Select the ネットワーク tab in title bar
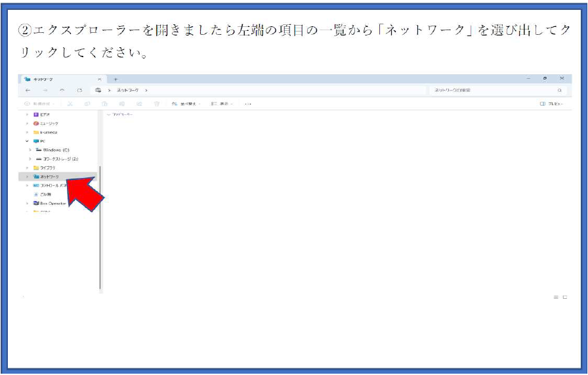Screen dimensions: 588x375 point(62,79)
